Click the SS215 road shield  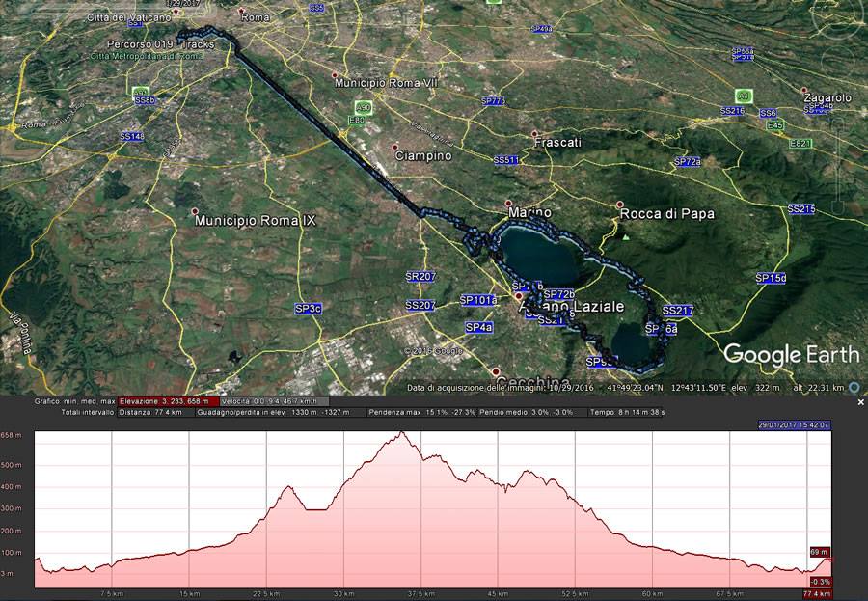tap(800, 209)
